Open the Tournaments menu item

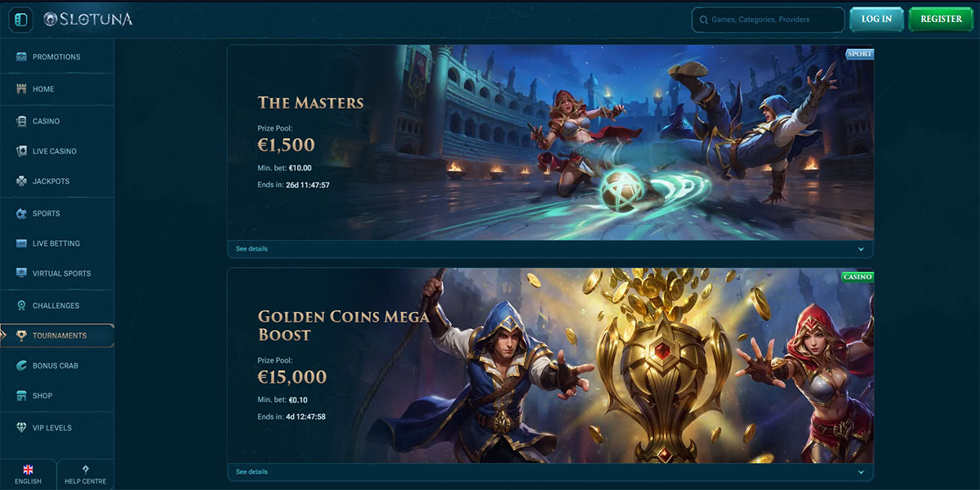pyautogui.click(x=57, y=336)
